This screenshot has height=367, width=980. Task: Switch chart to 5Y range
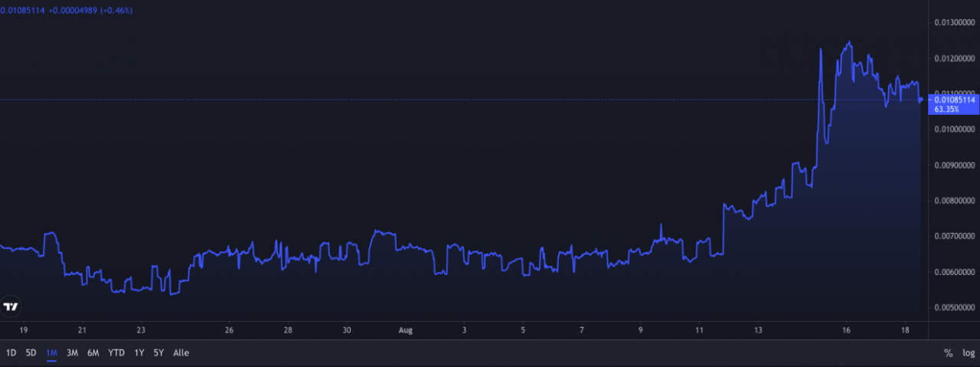(158, 353)
